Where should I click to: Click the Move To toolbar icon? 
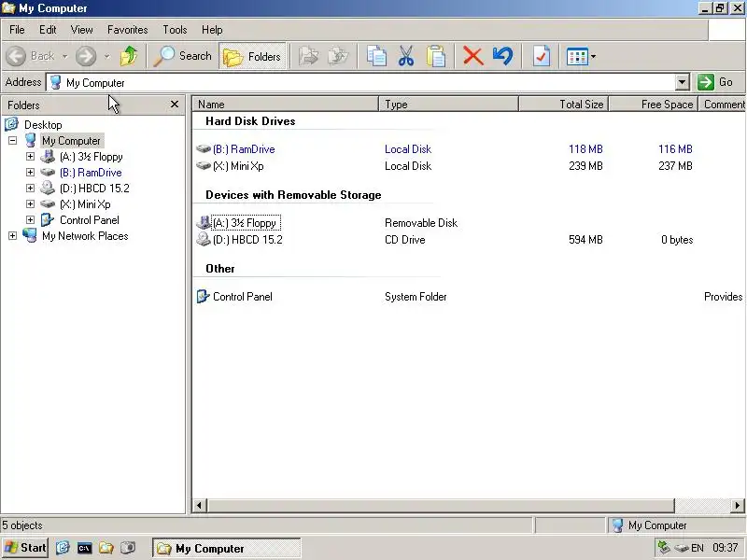pyautogui.click(x=309, y=56)
